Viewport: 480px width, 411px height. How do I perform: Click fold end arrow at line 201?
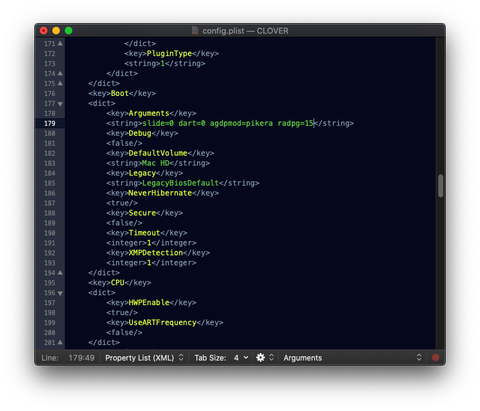tap(60, 342)
